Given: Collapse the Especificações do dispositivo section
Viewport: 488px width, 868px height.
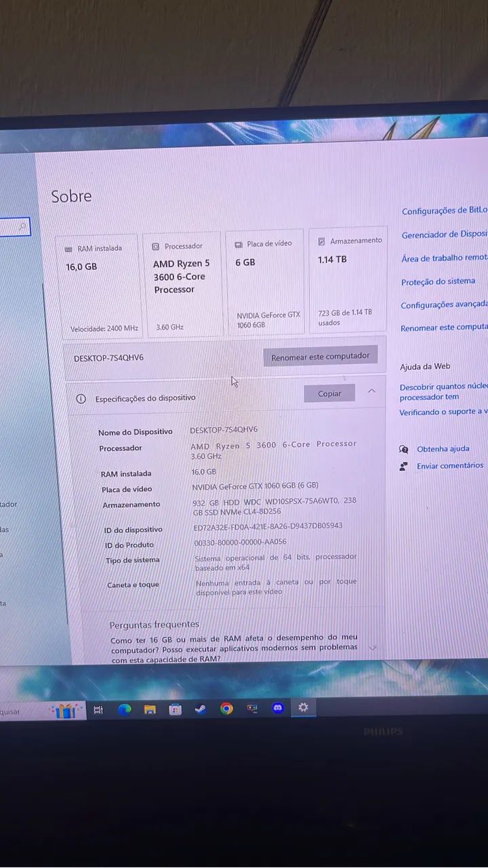Looking at the screenshot, I should [371, 391].
